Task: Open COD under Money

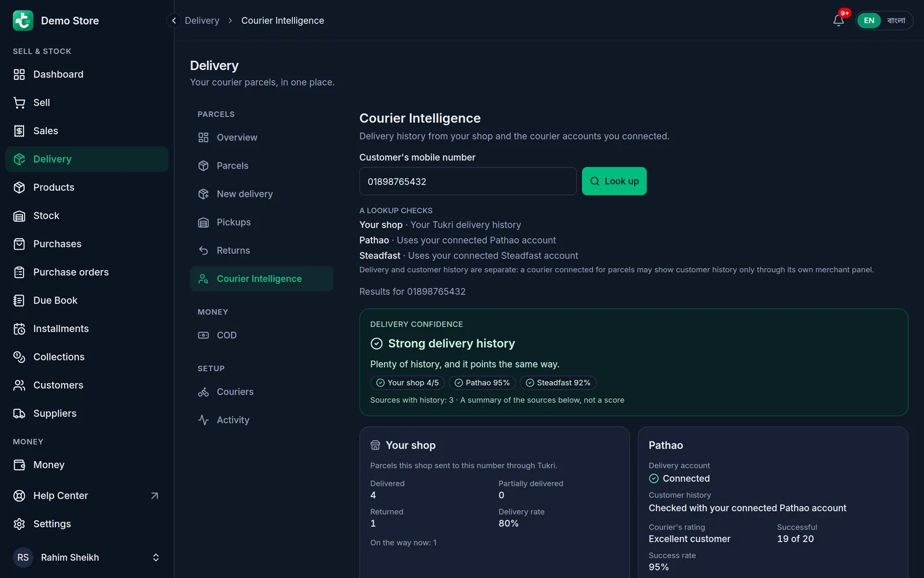Action: click(x=262, y=335)
